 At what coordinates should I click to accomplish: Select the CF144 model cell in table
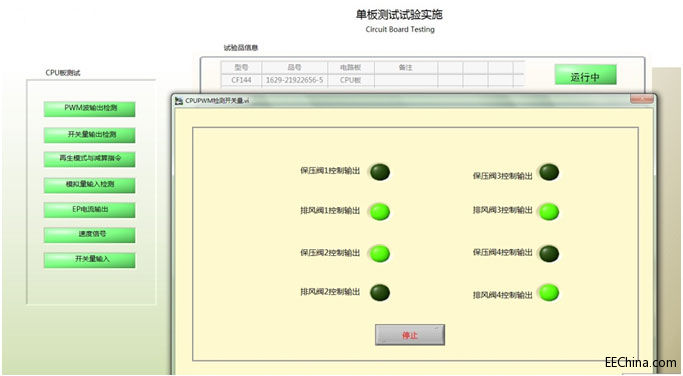pos(241,80)
